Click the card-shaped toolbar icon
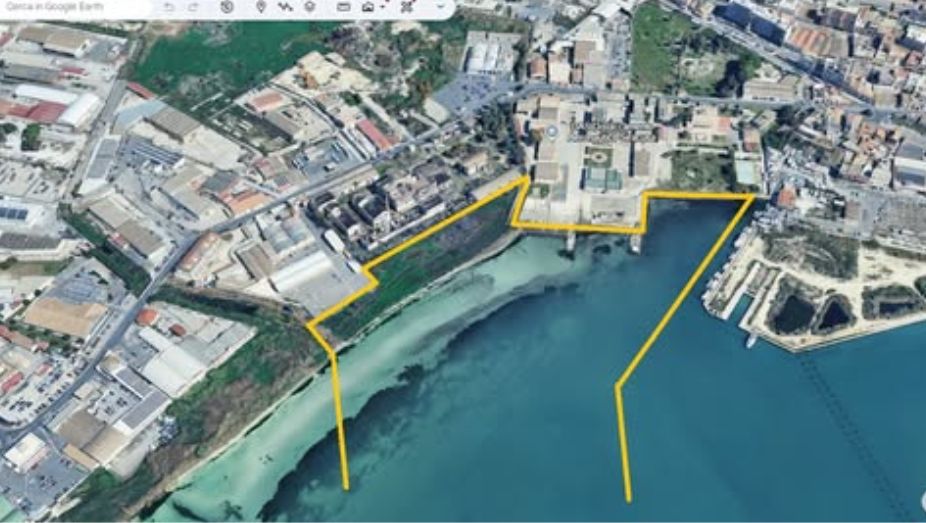 [343, 7]
